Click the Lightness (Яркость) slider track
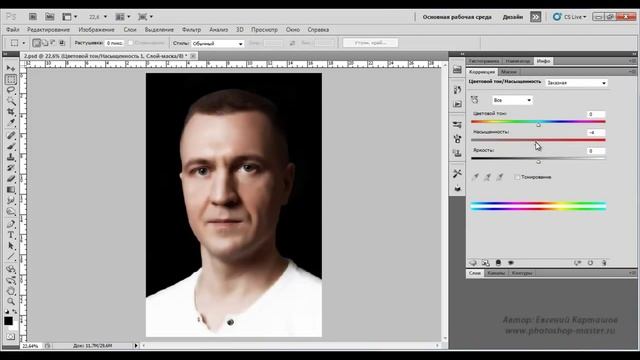Screen dimensions: 640x360 coord(538,158)
